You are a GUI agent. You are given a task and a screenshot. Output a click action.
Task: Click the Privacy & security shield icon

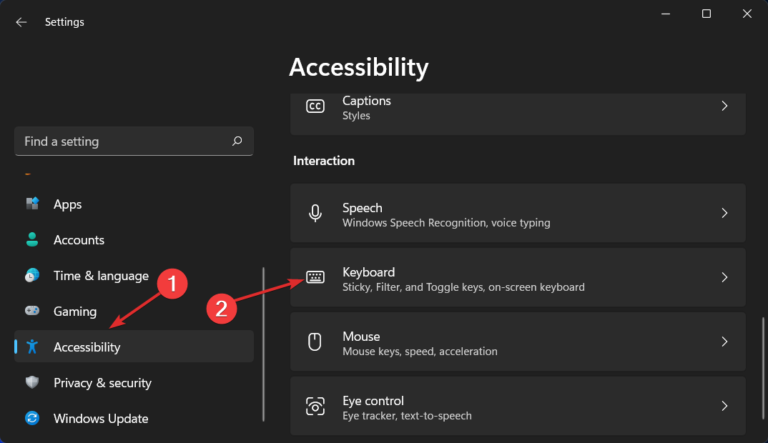pos(32,383)
